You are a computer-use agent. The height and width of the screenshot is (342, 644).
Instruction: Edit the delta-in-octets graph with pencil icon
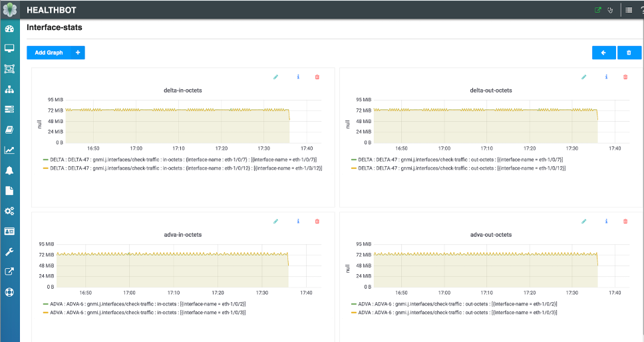pos(275,77)
